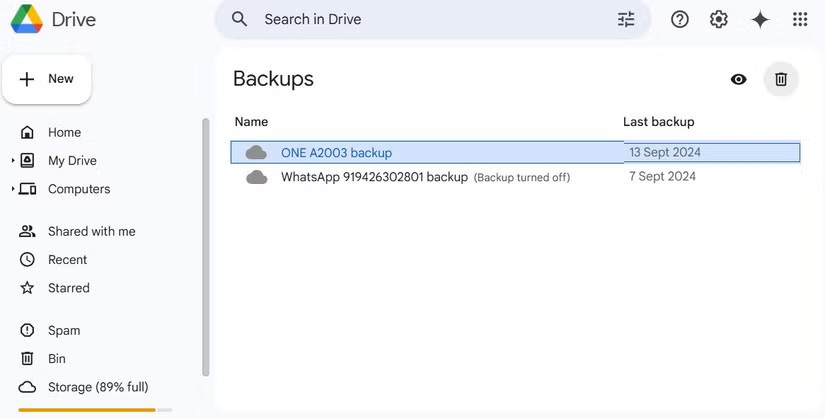Open the Recent section
This screenshot has height=419, width=825.
click(67, 259)
